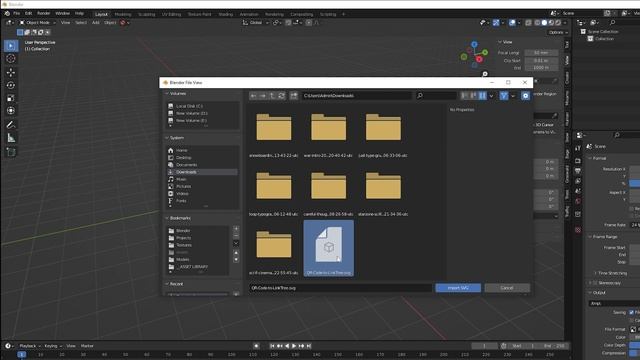
Task: Go forward in file browser history
Action: coord(263,96)
